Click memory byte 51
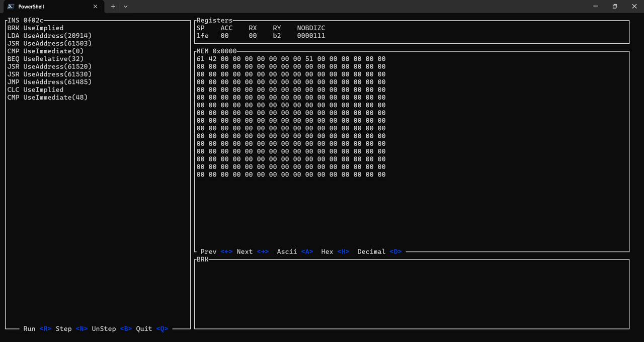 [309, 59]
